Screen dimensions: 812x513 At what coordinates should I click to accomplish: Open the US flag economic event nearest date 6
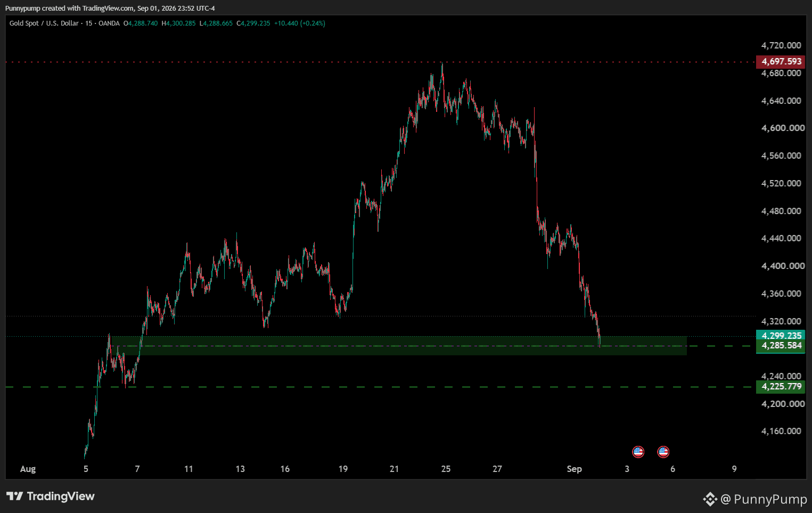tap(663, 452)
